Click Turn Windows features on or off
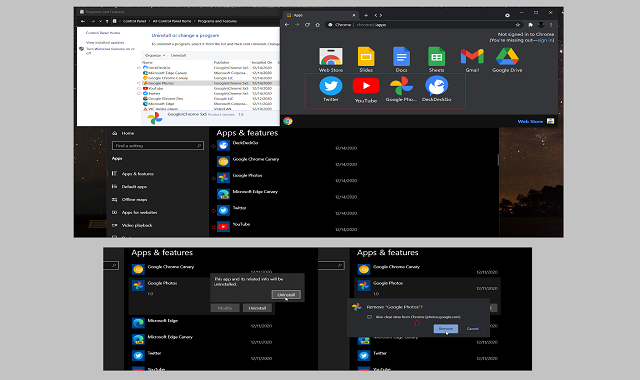Screen dimensions: 640x380 tap(109, 51)
